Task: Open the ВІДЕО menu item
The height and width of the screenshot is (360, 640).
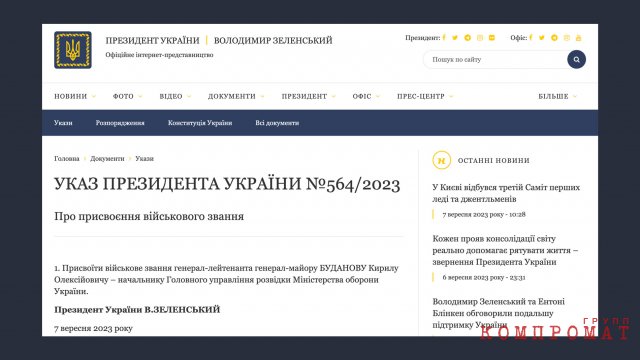Action: [x=171, y=96]
